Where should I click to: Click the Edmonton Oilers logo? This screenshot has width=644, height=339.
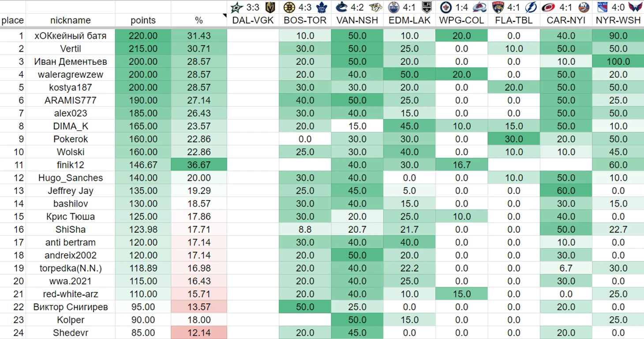[393, 7]
